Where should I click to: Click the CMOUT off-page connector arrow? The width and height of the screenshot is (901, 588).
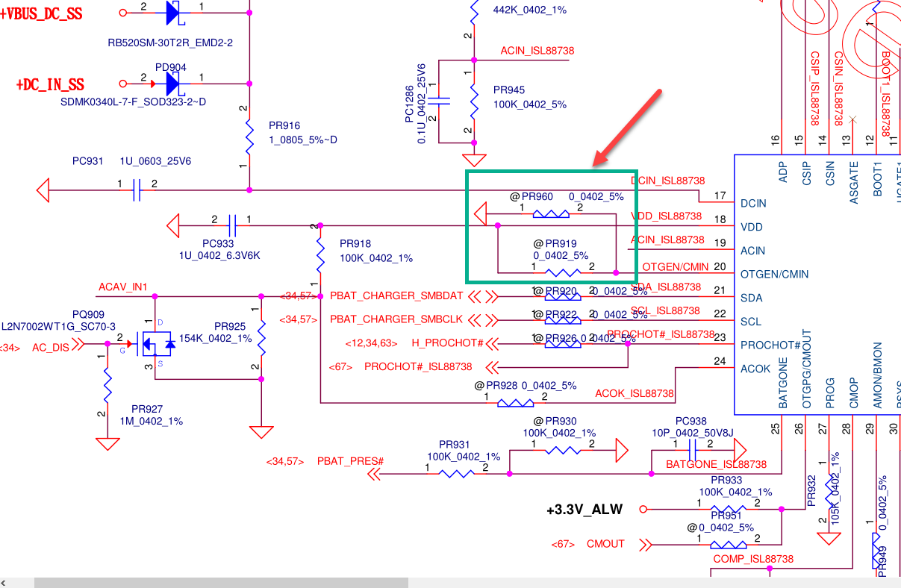pos(646,544)
